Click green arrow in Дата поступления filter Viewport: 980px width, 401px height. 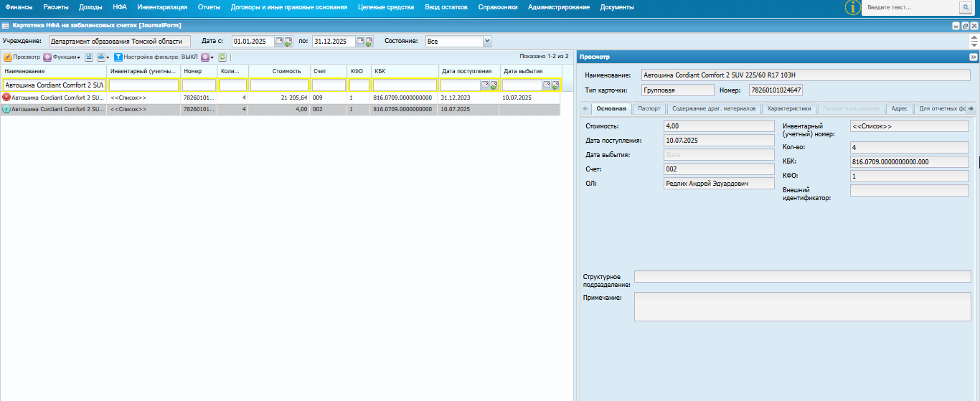[x=494, y=85]
